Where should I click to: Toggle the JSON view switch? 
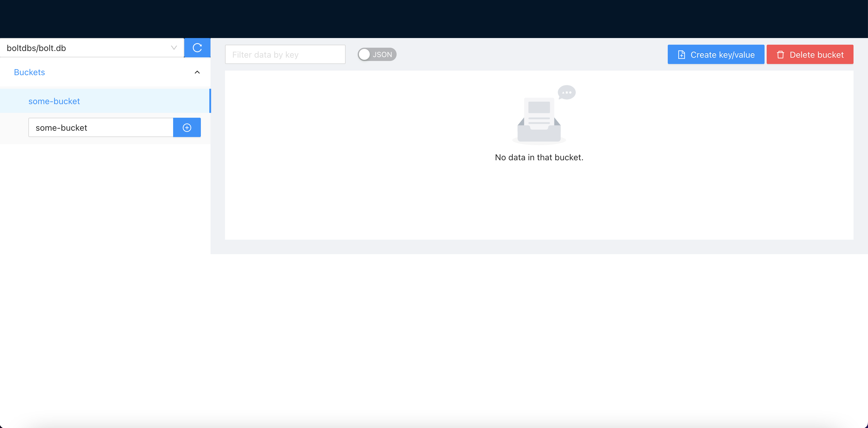pyautogui.click(x=377, y=54)
